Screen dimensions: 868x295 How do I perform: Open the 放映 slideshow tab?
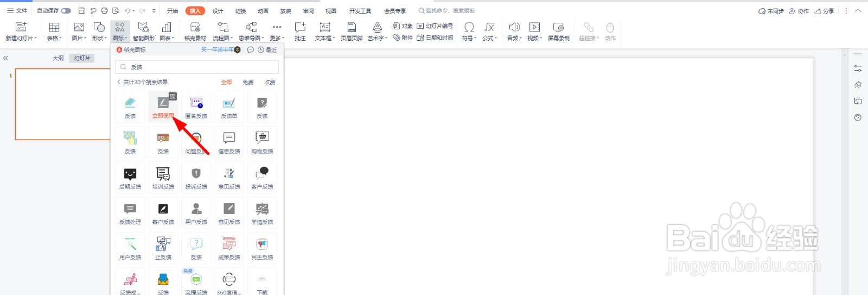tap(285, 11)
